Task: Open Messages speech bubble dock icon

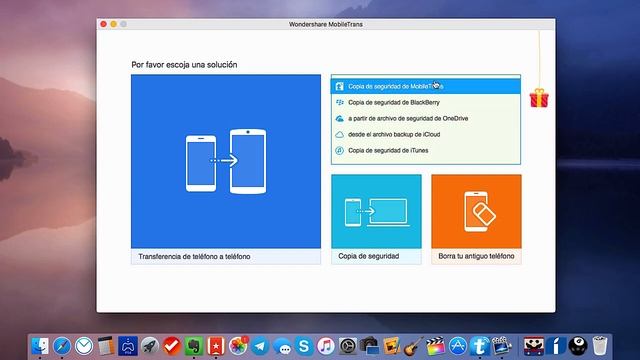Action: (282, 346)
